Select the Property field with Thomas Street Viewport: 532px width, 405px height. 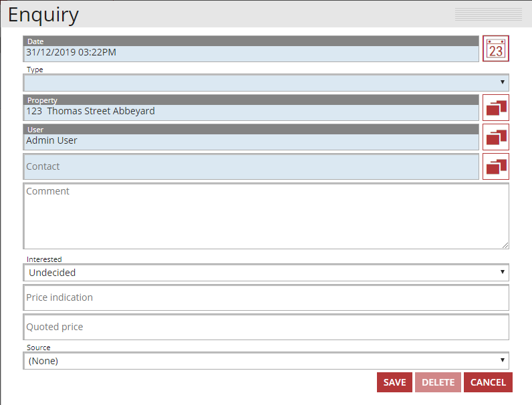click(x=251, y=112)
